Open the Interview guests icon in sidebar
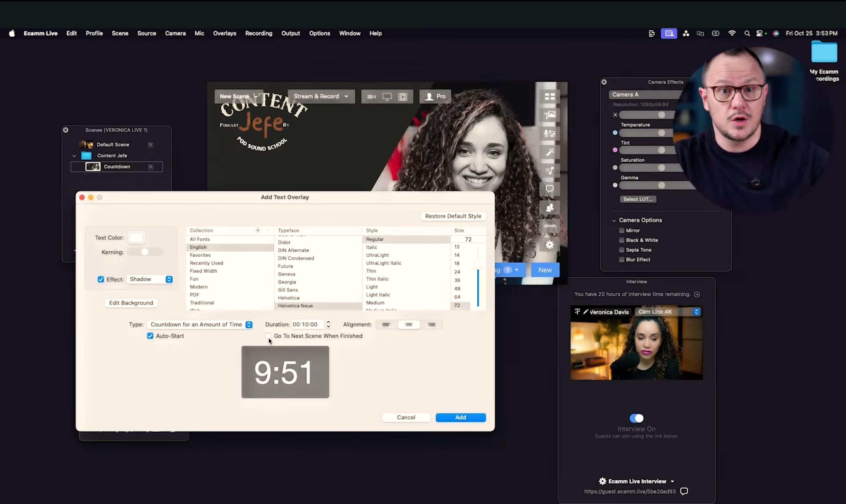 click(x=549, y=207)
